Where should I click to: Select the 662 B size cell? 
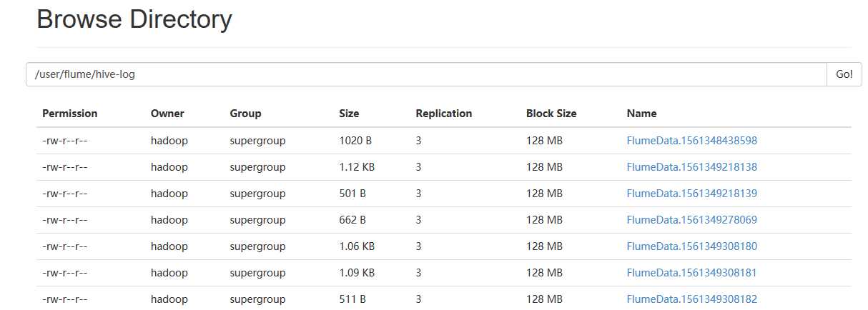(x=352, y=220)
